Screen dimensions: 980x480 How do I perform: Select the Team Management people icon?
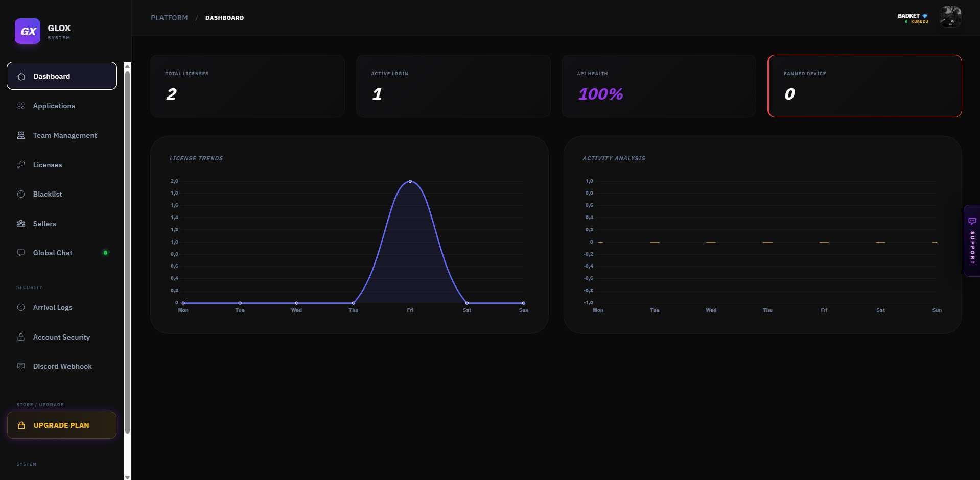coord(21,135)
